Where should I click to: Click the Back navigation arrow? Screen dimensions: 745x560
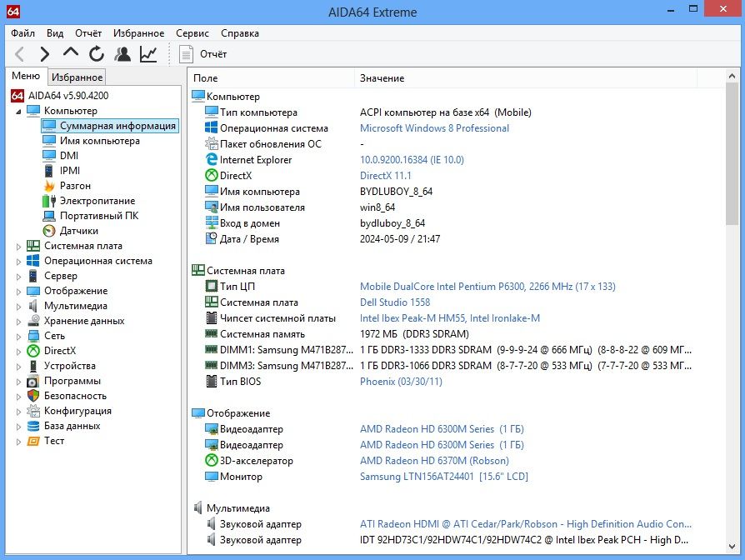click(19, 54)
